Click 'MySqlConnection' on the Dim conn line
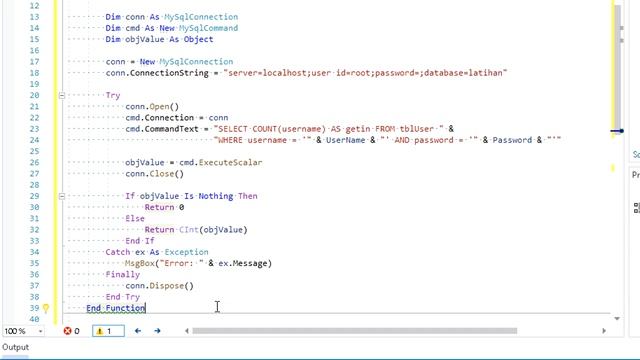Viewport: 640px width, 360px height. click(201, 17)
